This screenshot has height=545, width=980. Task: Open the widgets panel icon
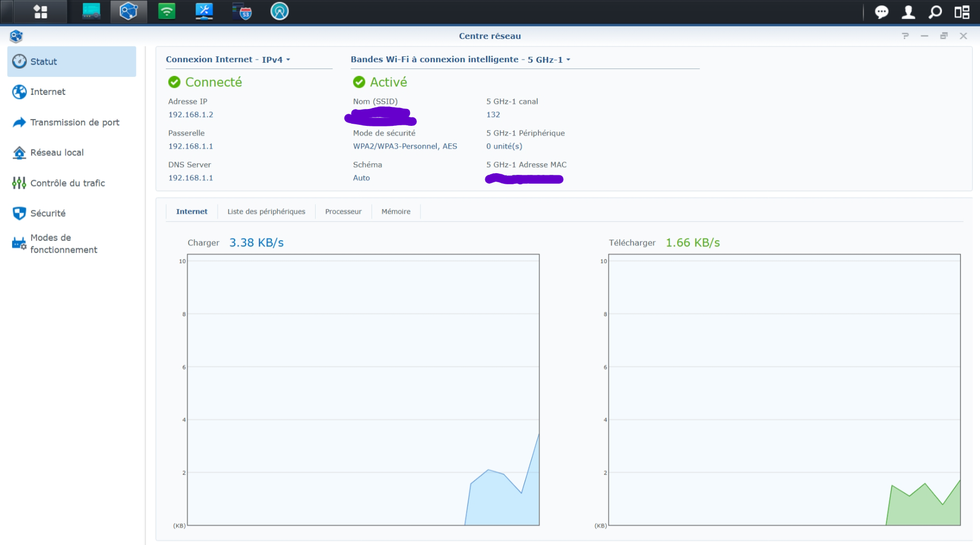[962, 12]
